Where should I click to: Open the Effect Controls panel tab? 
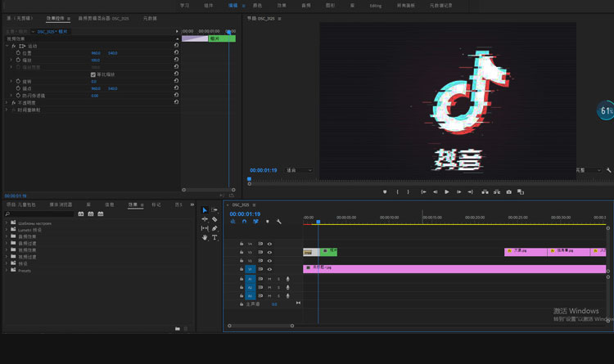55,18
